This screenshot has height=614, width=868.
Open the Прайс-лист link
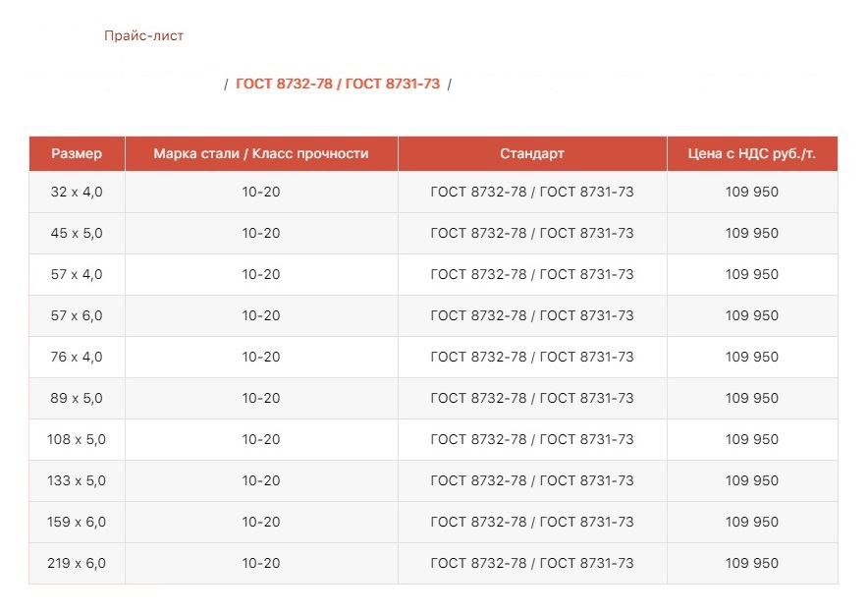pos(143,36)
